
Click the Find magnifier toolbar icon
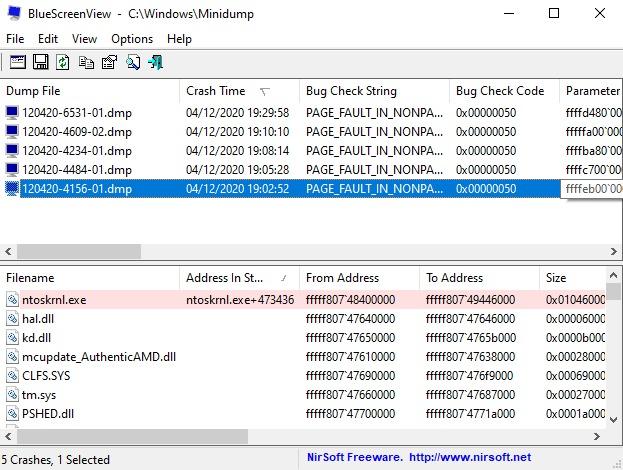tap(133, 62)
